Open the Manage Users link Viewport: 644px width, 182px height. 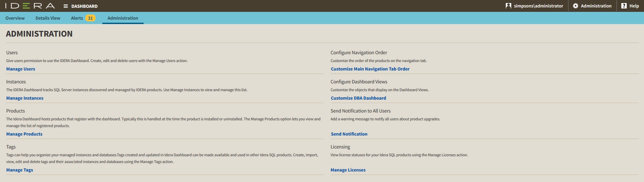pyautogui.click(x=21, y=69)
